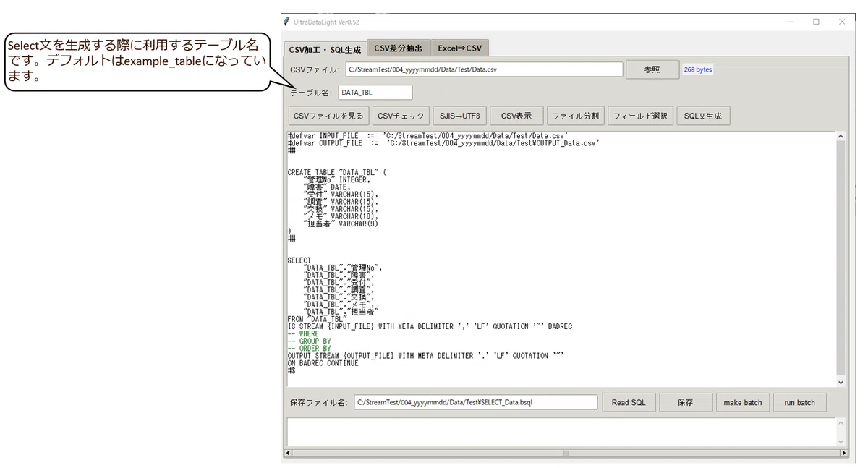Click the Read SQL button

tap(629, 402)
